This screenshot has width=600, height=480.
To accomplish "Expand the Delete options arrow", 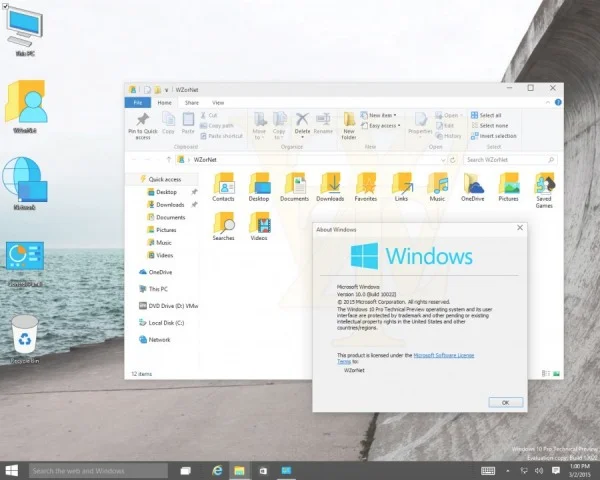I will click(302, 137).
